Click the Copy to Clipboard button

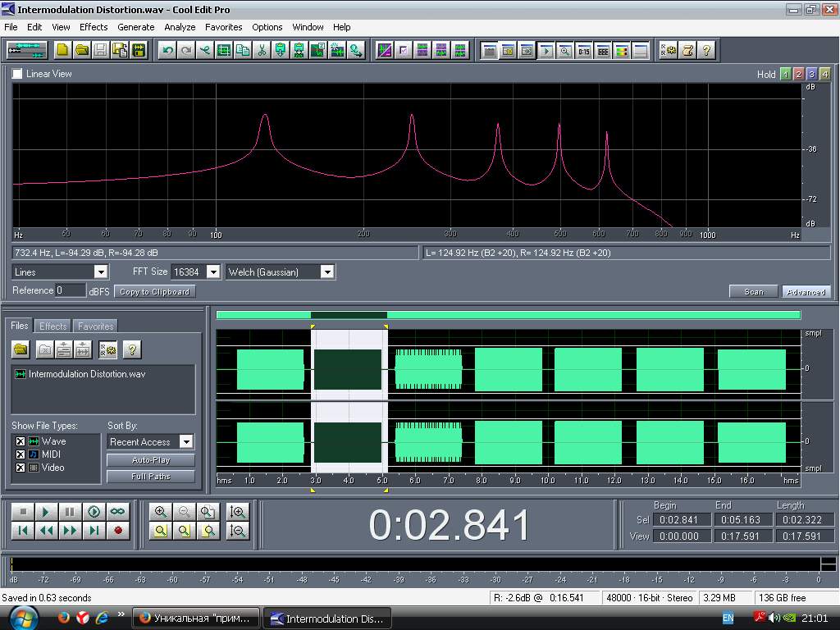click(x=154, y=292)
